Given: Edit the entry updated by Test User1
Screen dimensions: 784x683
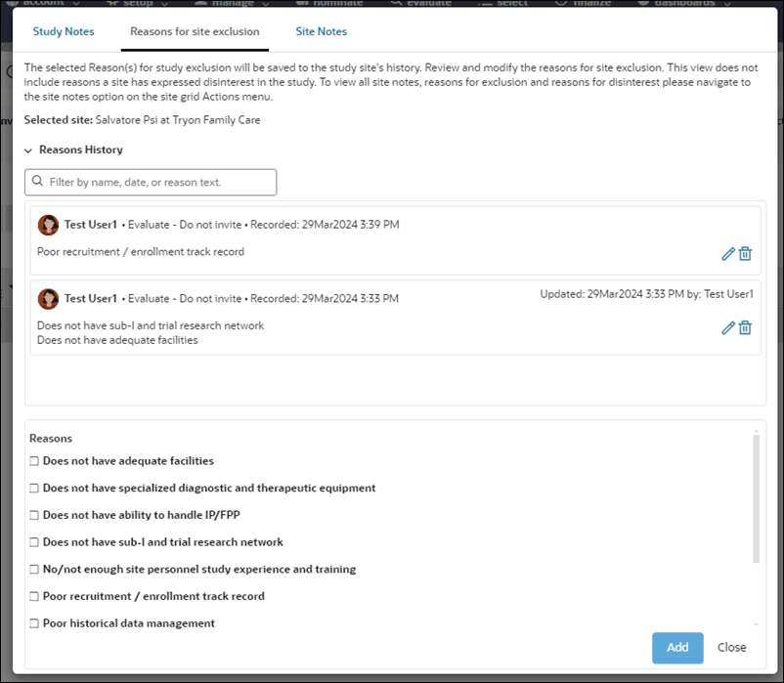Looking at the screenshot, I should coord(727,327).
